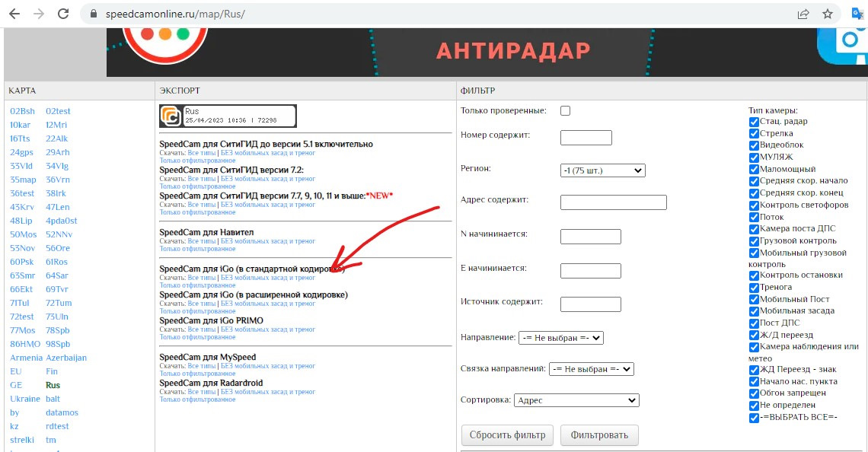The image size is (868, 452).
Task: Click the Google Translate icon
Action: point(857,14)
